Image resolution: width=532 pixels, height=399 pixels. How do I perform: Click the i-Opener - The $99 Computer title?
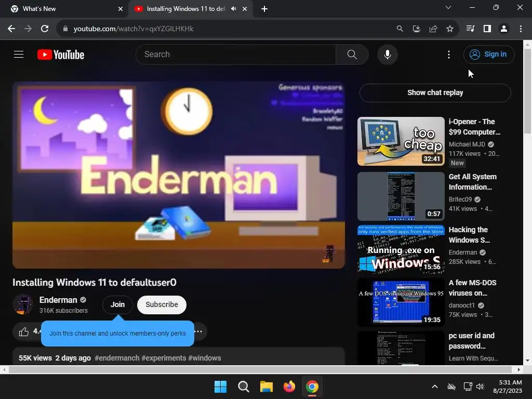coord(474,127)
